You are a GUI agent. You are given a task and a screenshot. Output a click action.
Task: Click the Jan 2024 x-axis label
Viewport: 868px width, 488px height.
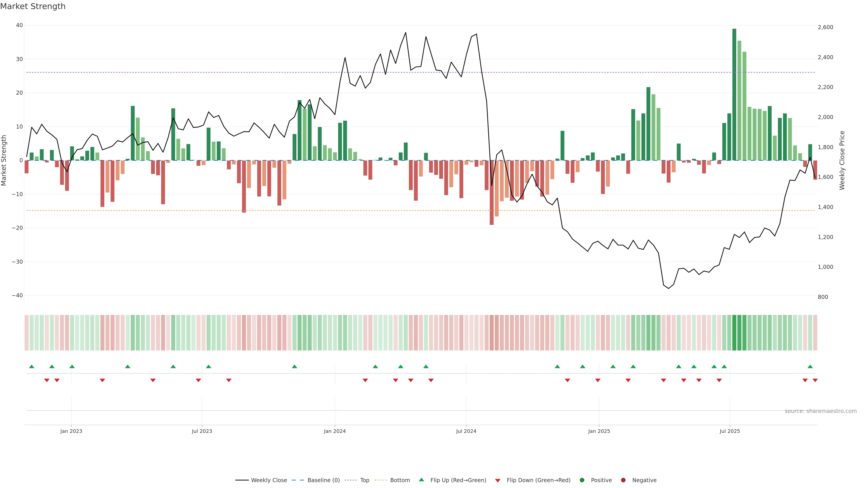(x=335, y=431)
